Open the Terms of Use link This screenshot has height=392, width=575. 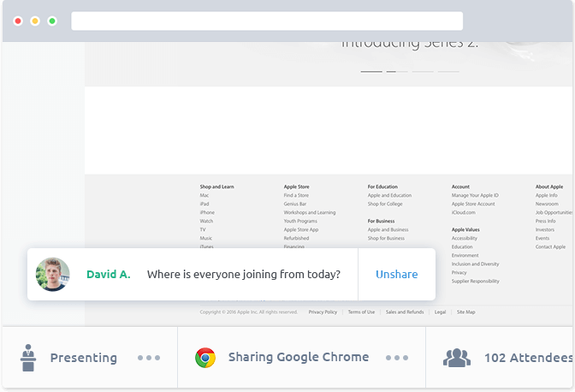point(361,312)
